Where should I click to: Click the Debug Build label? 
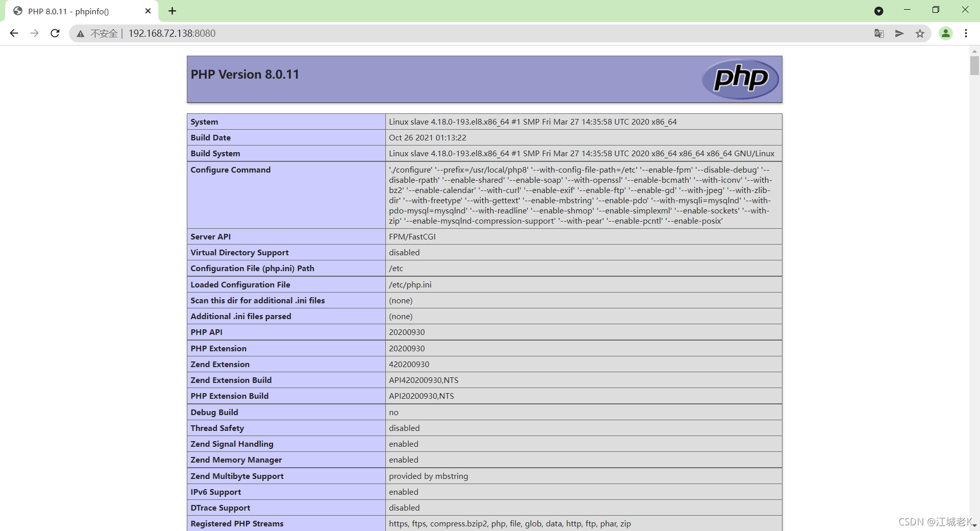[214, 413]
